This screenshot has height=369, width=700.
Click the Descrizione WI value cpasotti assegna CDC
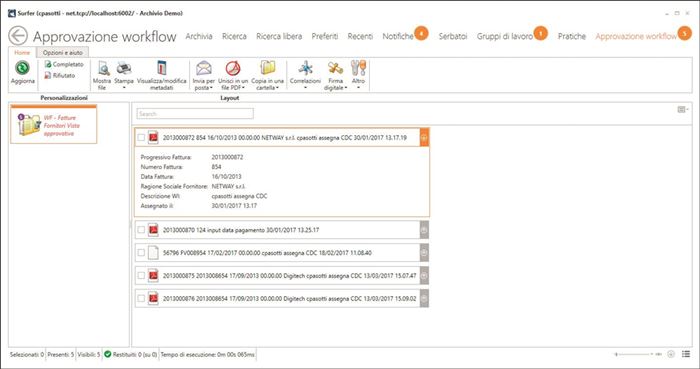[x=239, y=196]
